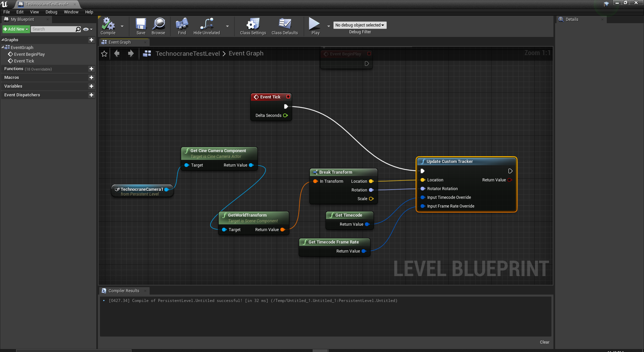
Task: Click the graph grid icon beside TechnocraneTestLevel
Action: (147, 53)
